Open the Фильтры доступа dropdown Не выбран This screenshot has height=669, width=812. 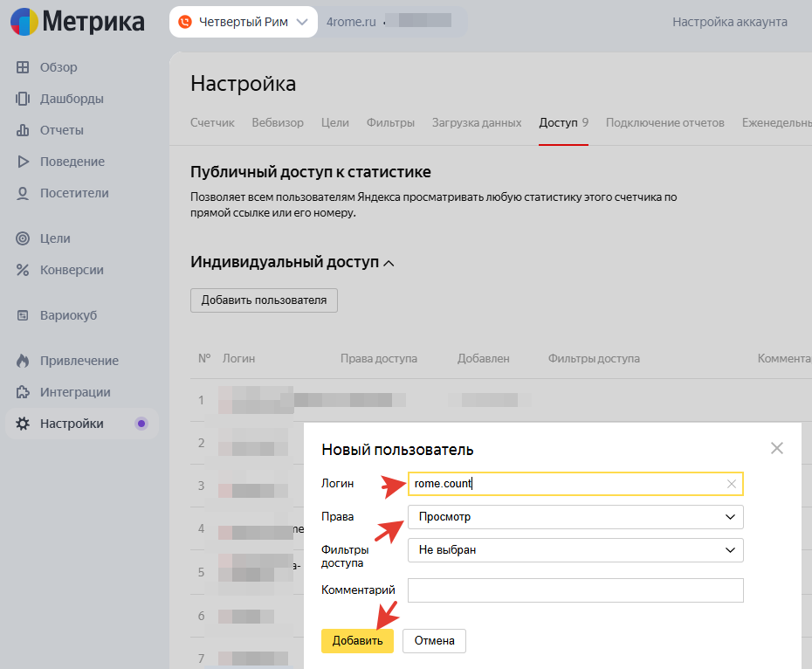coord(575,550)
